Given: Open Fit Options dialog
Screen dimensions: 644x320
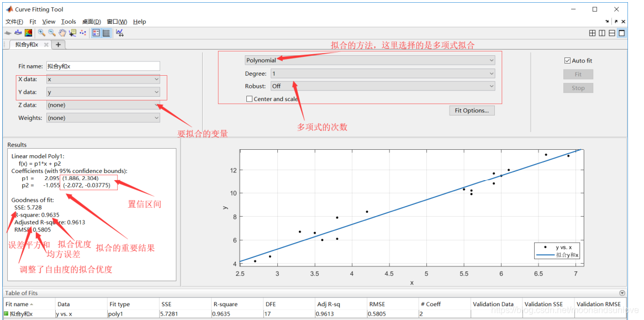Looking at the screenshot, I should click(x=472, y=111).
